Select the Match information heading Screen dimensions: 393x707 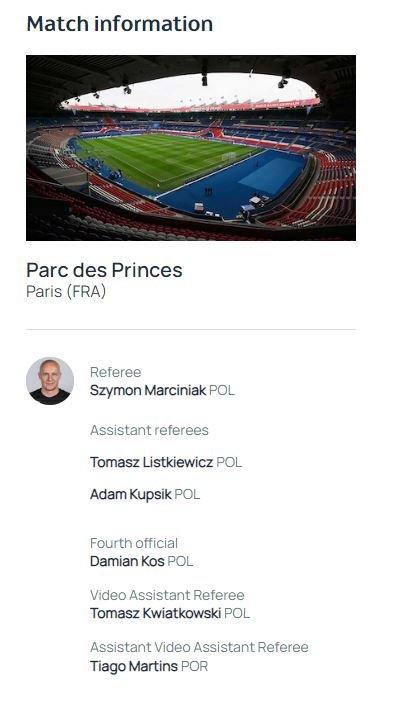click(120, 24)
